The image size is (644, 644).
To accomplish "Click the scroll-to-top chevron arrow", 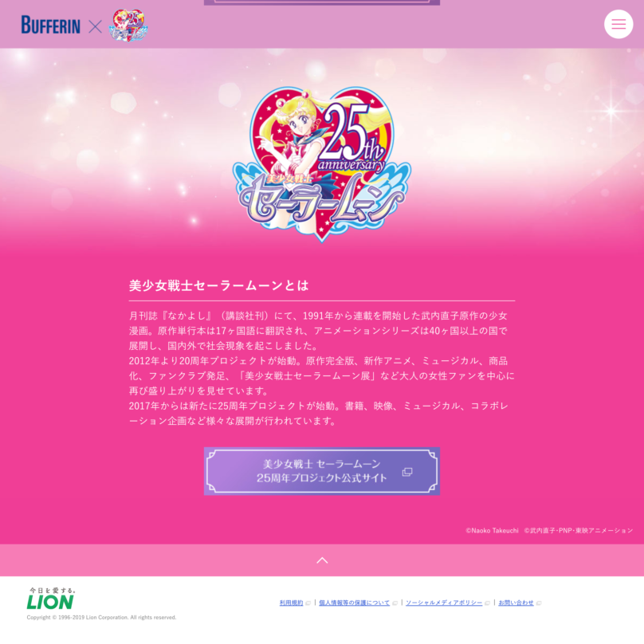I will pyautogui.click(x=322, y=560).
